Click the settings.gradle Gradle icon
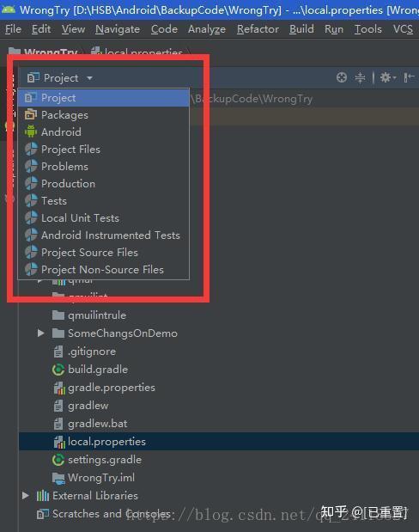This screenshot has height=532, width=419. [58, 460]
